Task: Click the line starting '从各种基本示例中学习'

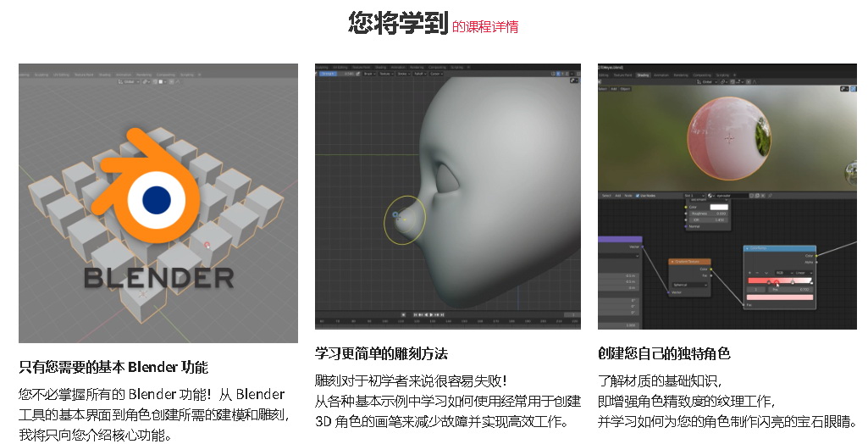Action: pyautogui.click(x=448, y=401)
